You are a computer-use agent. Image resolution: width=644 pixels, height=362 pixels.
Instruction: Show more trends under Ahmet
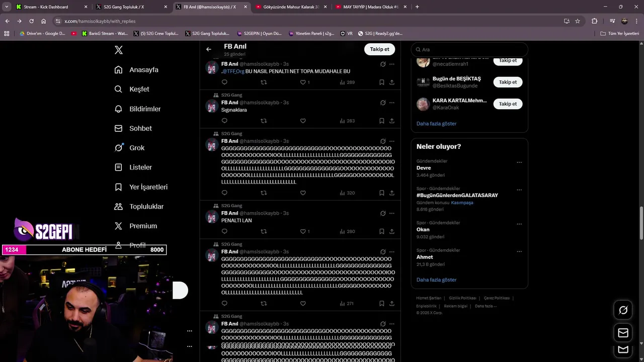pos(436,280)
